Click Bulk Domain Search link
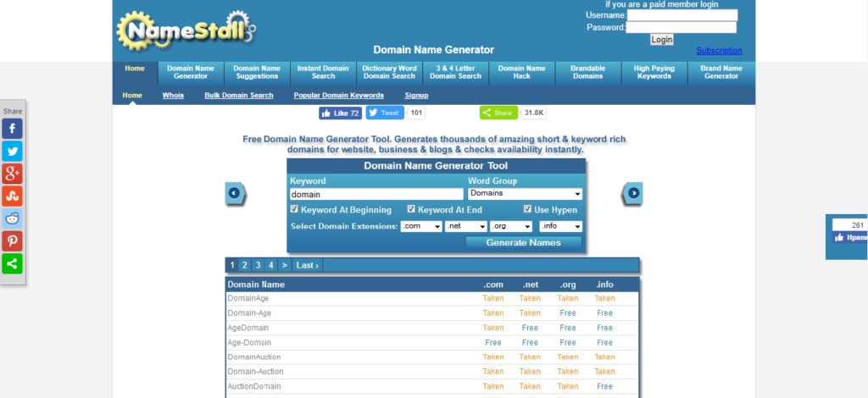Viewport: 868px width, 398px height. point(238,95)
